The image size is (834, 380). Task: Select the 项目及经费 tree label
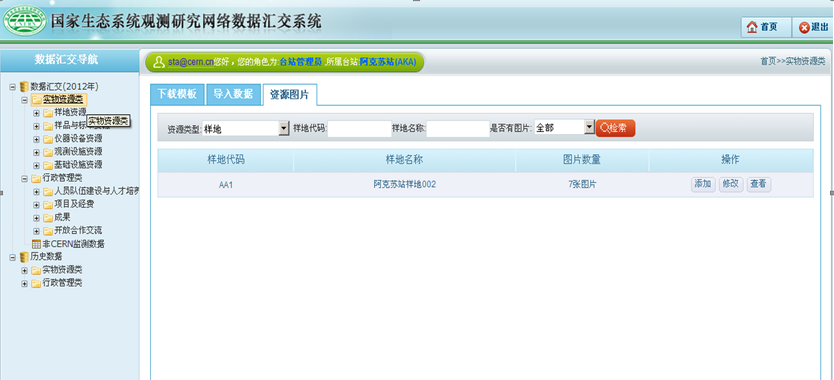[74, 204]
